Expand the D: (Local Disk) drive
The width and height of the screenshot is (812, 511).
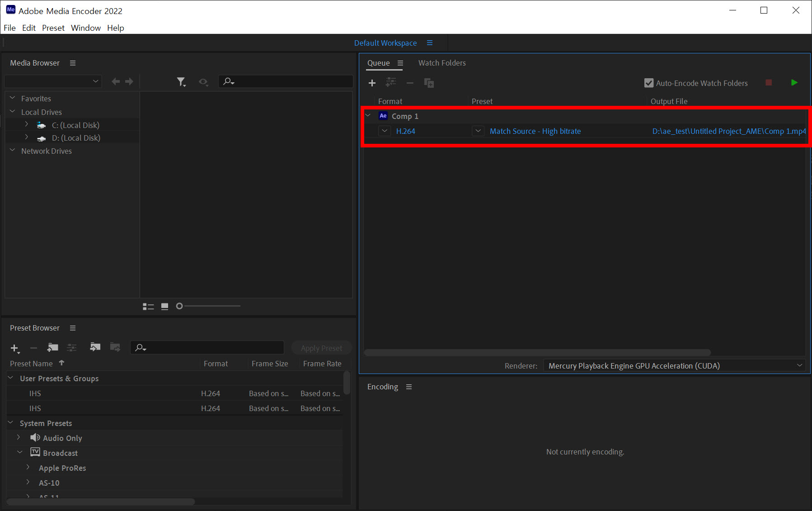[x=27, y=137]
